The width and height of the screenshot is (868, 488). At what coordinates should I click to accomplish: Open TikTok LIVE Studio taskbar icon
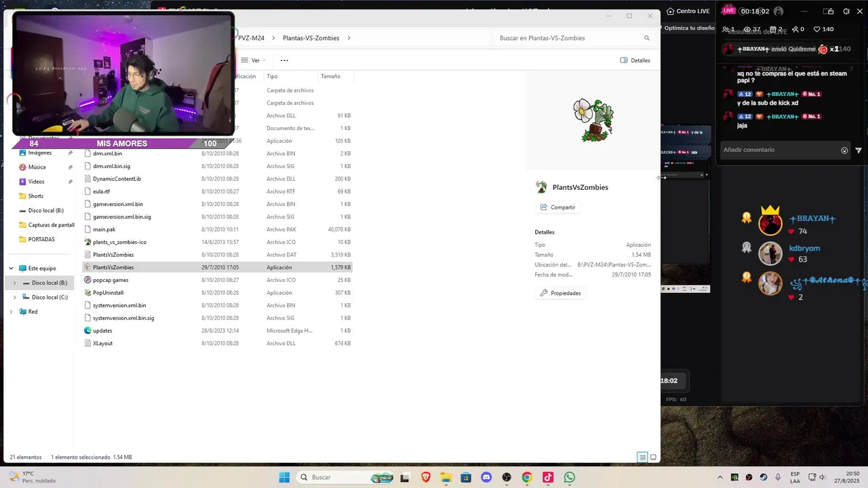[548, 477]
